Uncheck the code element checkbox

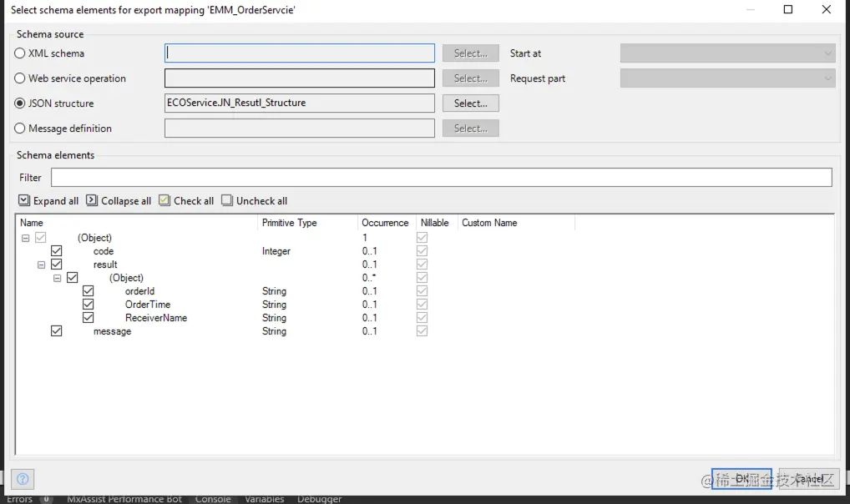pyautogui.click(x=57, y=251)
